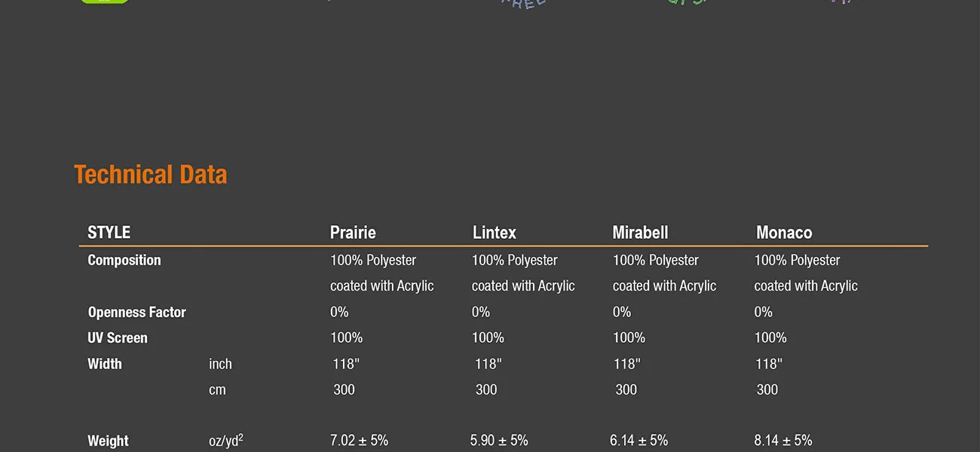Select the Mirabell column header
The width and height of the screenshot is (980, 452).
click(640, 233)
